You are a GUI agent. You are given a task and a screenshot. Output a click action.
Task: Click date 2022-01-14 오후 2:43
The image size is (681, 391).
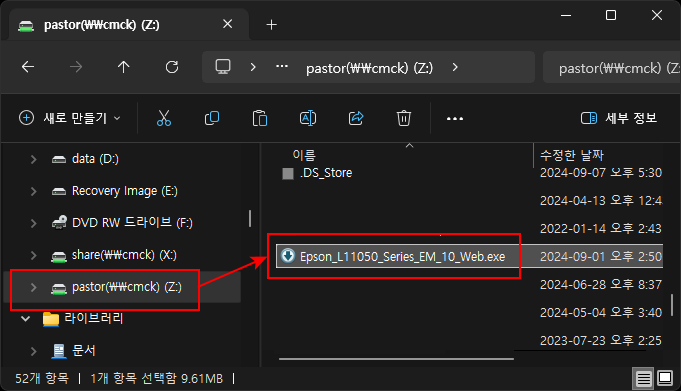point(601,229)
